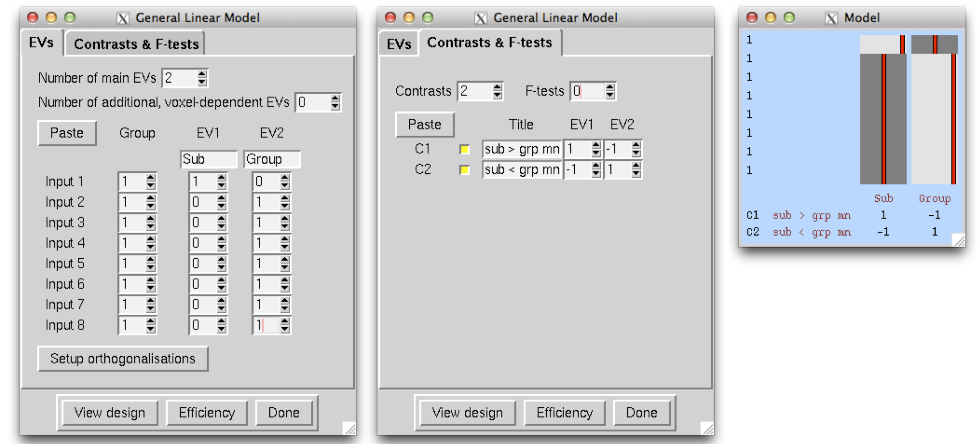Click resize grip of the Model window

point(959,240)
